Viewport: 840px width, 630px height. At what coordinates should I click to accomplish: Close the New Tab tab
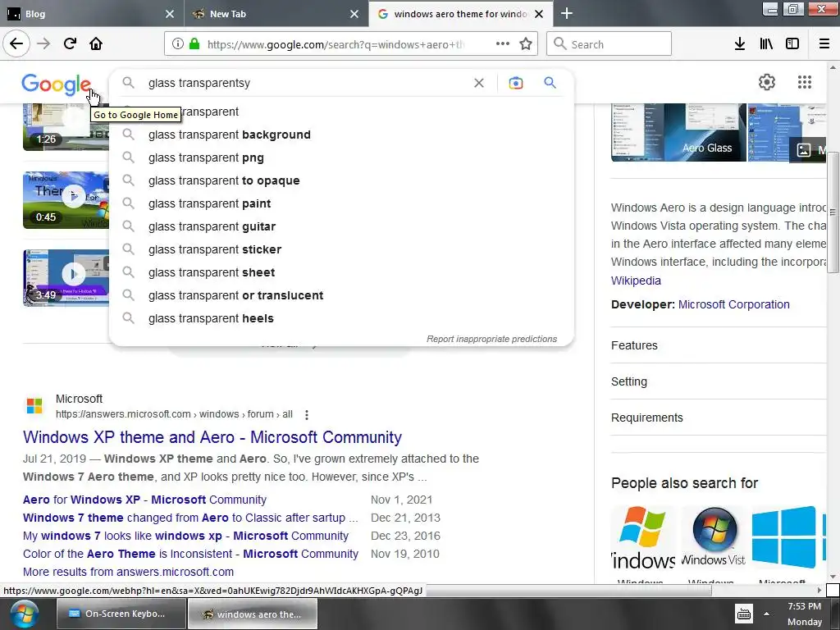coord(354,14)
